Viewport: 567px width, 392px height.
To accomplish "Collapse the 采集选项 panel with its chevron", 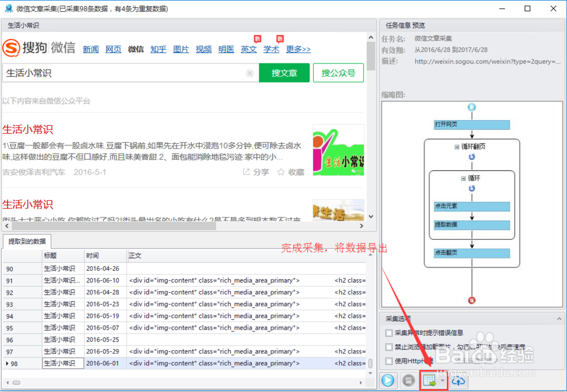I will (559, 319).
